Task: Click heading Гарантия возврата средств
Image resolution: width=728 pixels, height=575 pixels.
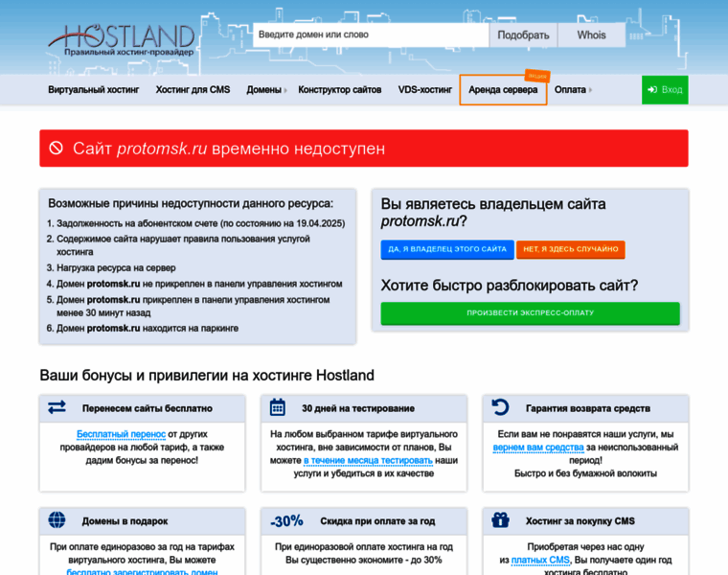Action: 588,408
